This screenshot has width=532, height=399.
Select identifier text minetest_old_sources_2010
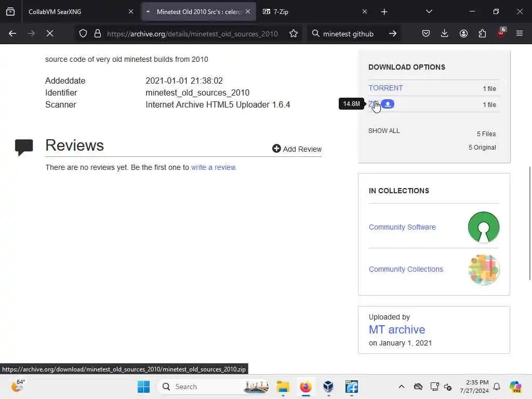click(x=197, y=92)
